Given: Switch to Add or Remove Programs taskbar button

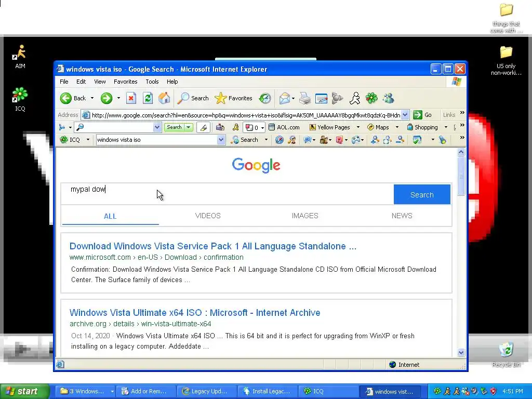Looking at the screenshot, I should (x=145, y=391).
